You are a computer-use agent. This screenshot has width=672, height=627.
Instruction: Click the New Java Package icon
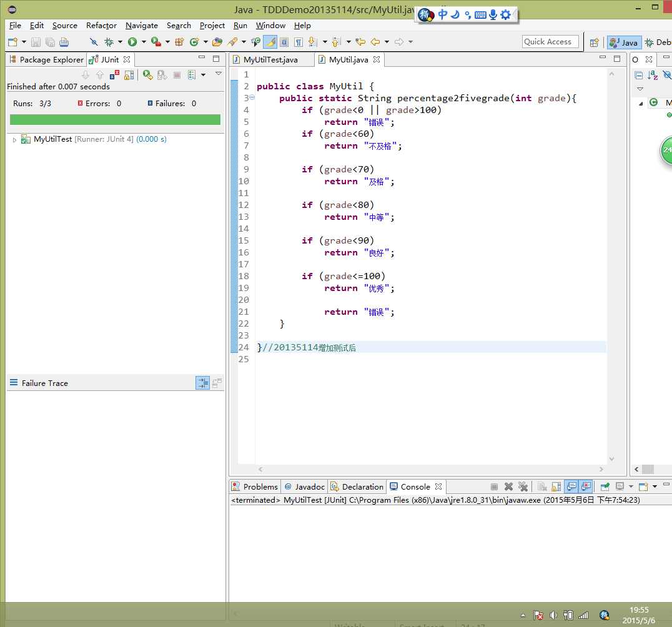click(x=179, y=42)
